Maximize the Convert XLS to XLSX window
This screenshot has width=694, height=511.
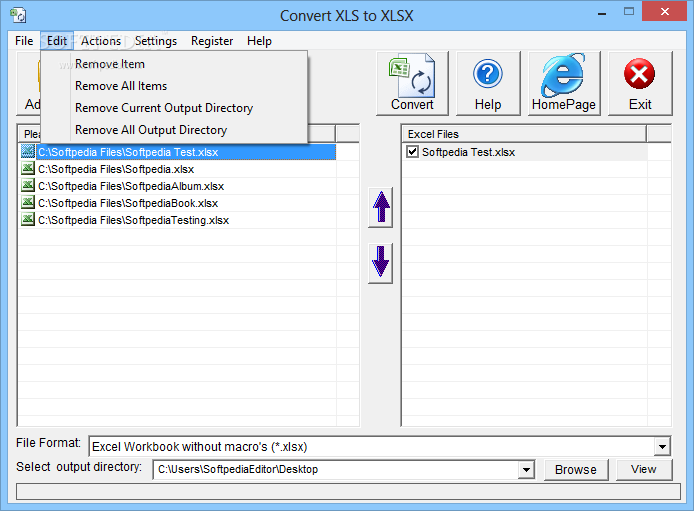tap(628, 12)
